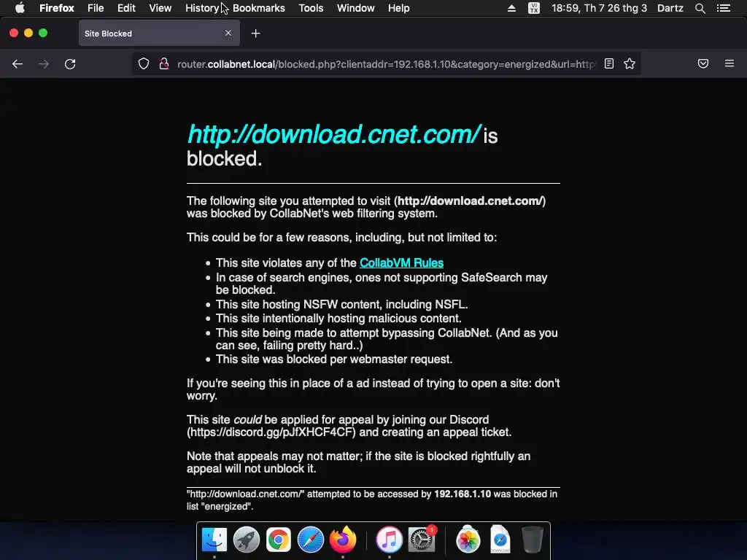Toggle reader view icon in address bar

tap(609, 64)
